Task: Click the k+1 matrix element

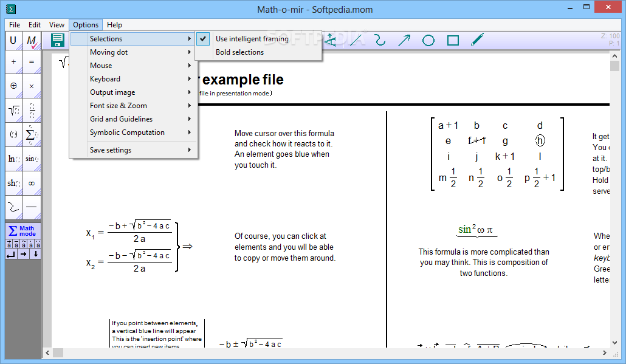Action: click(505, 156)
